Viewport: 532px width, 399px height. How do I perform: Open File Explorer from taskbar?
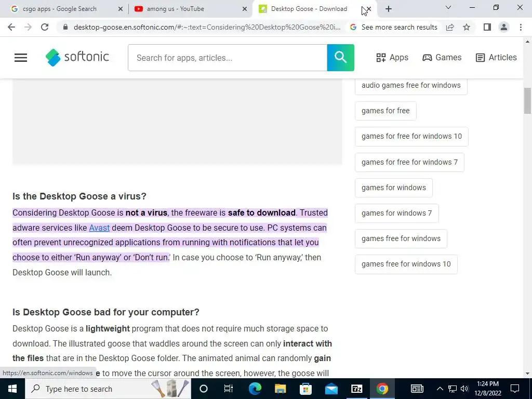280,389
